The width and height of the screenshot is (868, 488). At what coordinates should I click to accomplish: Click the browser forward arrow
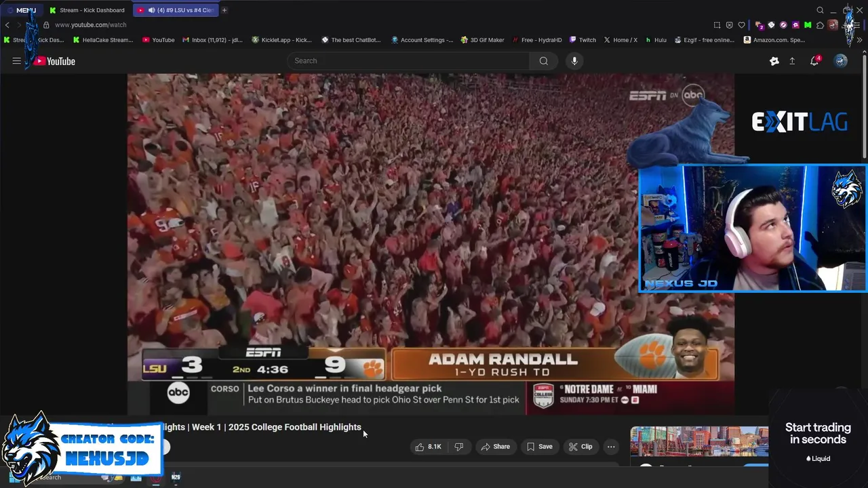click(x=18, y=25)
